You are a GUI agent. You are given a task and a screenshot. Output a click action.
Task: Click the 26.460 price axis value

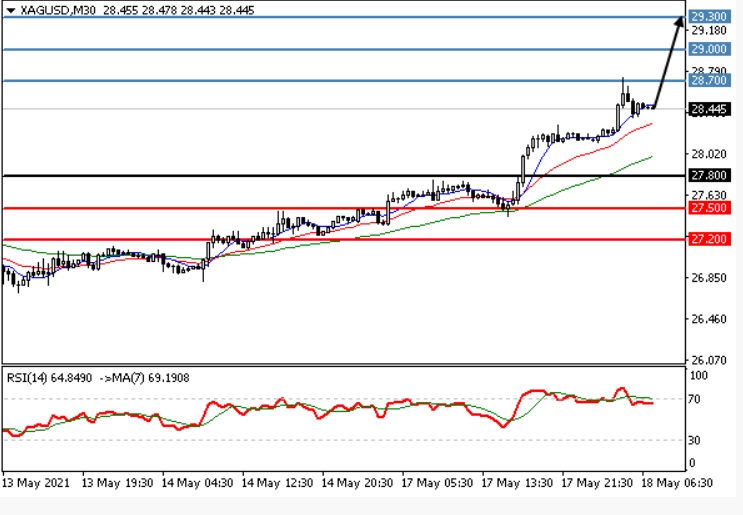[x=709, y=319]
